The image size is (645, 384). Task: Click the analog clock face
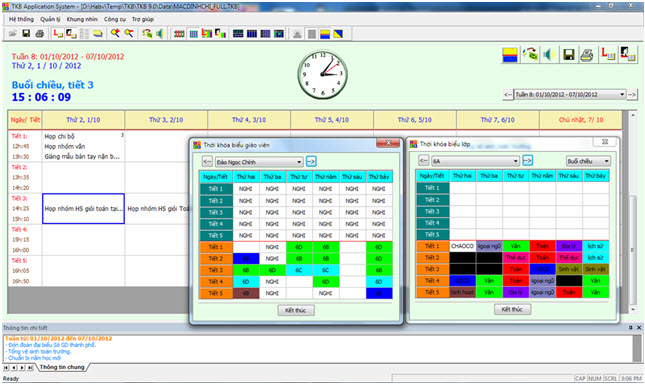(x=322, y=74)
